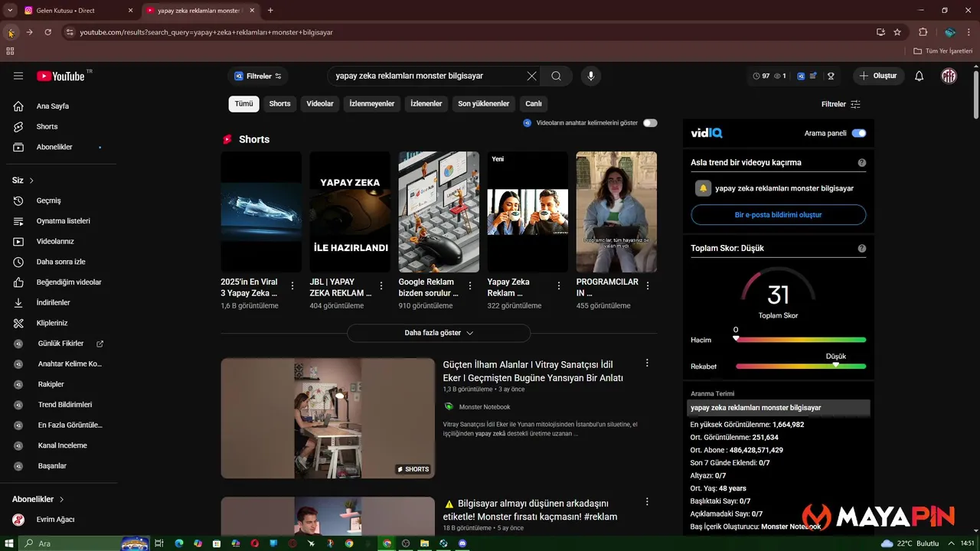Expand Daha fazla göster shorts

(x=439, y=333)
